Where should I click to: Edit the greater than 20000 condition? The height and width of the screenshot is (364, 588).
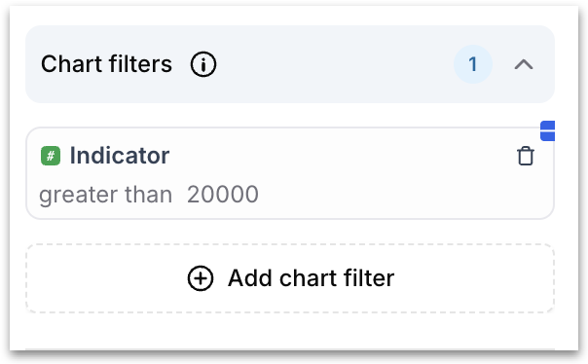click(149, 195)
